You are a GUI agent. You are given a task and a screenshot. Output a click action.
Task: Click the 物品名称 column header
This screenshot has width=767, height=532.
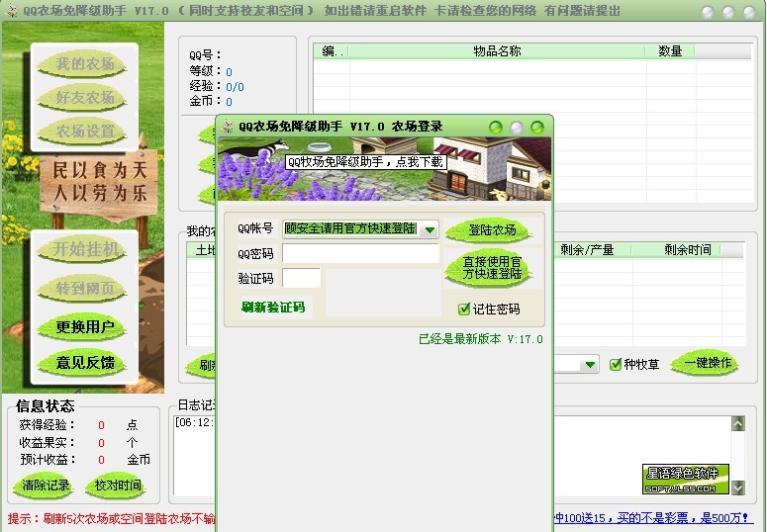[x=497, y=50]
